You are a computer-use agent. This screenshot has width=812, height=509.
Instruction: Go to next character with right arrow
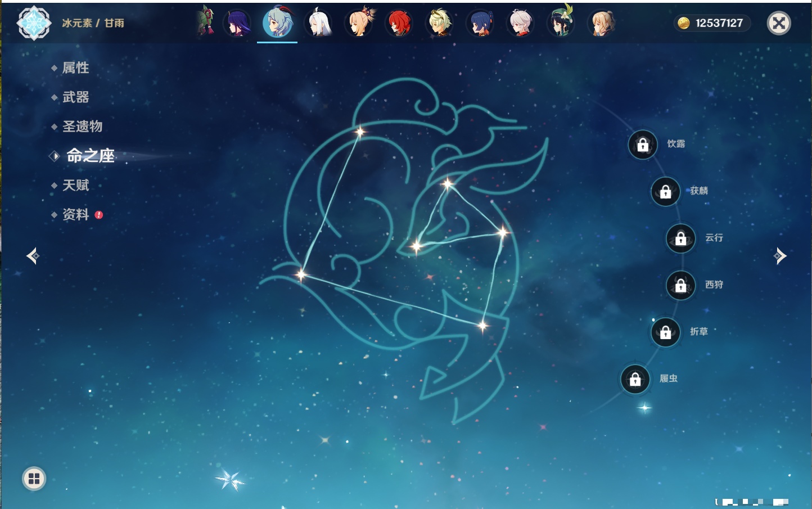780,256
